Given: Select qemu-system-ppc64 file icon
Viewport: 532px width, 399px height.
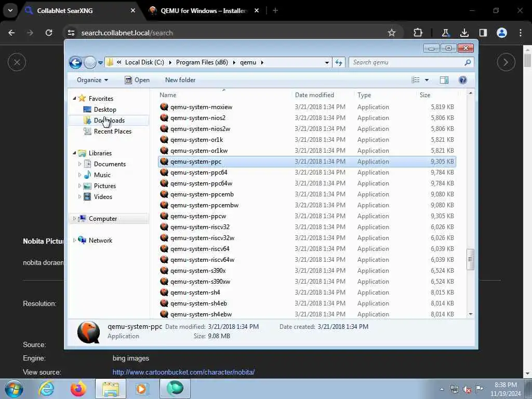Looking at the screenshot, I should (x=164, y=172).
